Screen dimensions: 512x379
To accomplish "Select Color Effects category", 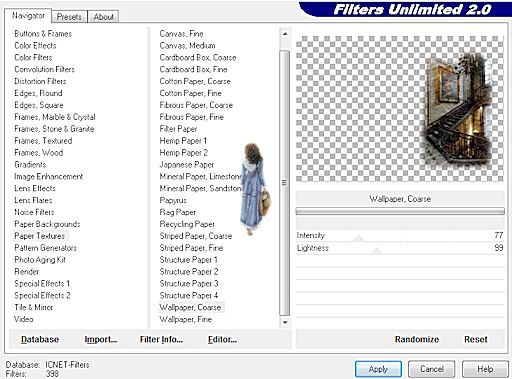I will click(35, 46).
